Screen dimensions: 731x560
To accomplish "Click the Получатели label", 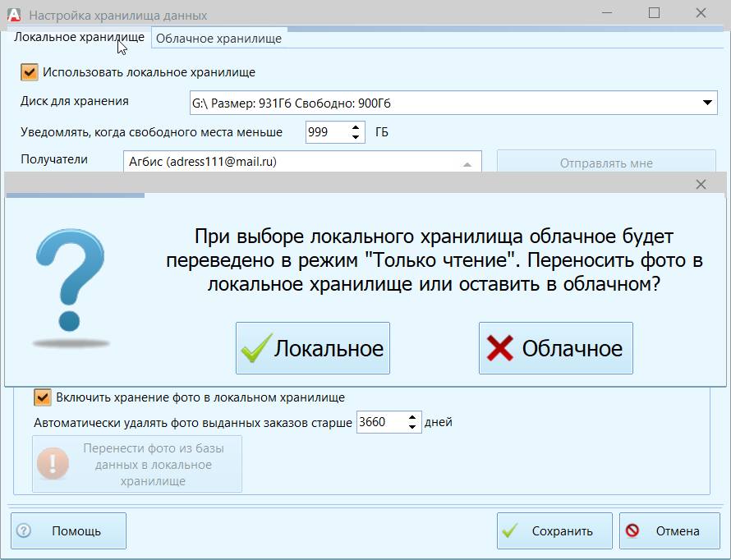I will [54, 159].
